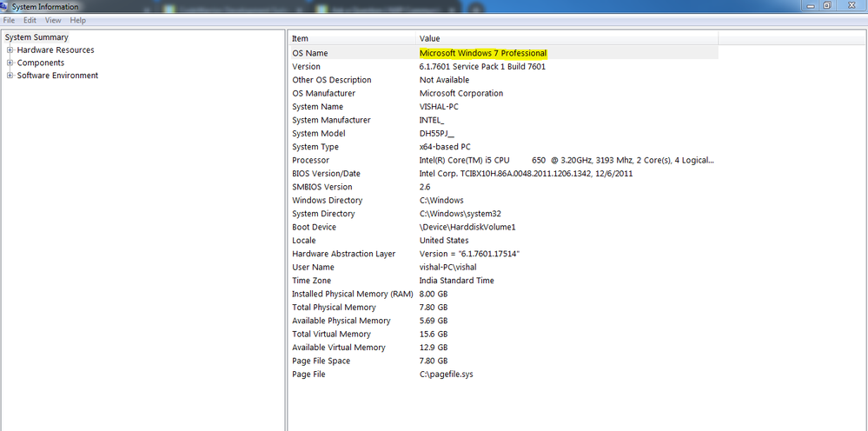Select the System Type row

(504, 147)
